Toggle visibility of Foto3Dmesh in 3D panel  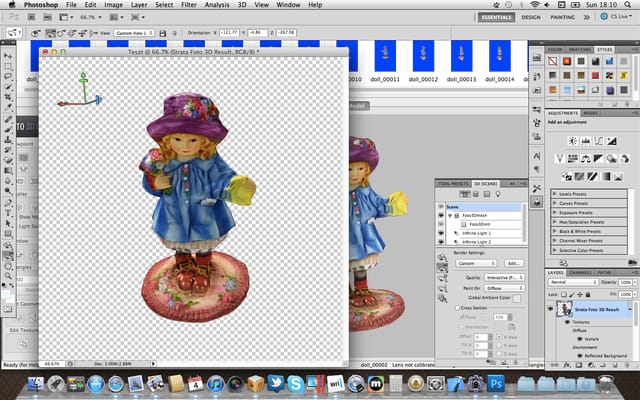point(441,216)
